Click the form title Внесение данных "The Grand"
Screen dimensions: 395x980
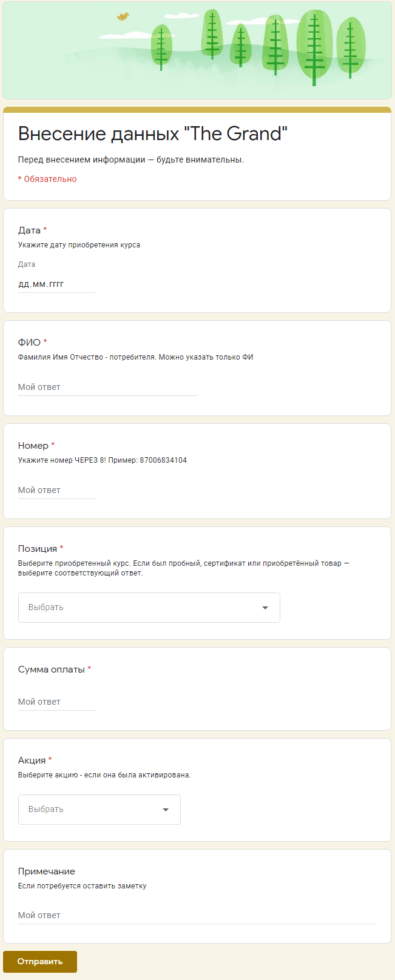pyautogui.click(x=153, y=133)
